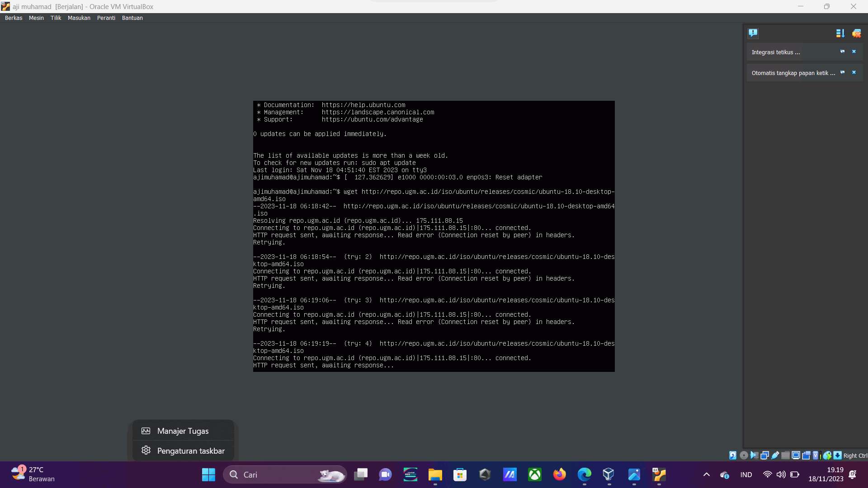Viewport: 868px width, 488px height.
Task: Open the notification bell in the system tray
Action: (x=853, y=474)
